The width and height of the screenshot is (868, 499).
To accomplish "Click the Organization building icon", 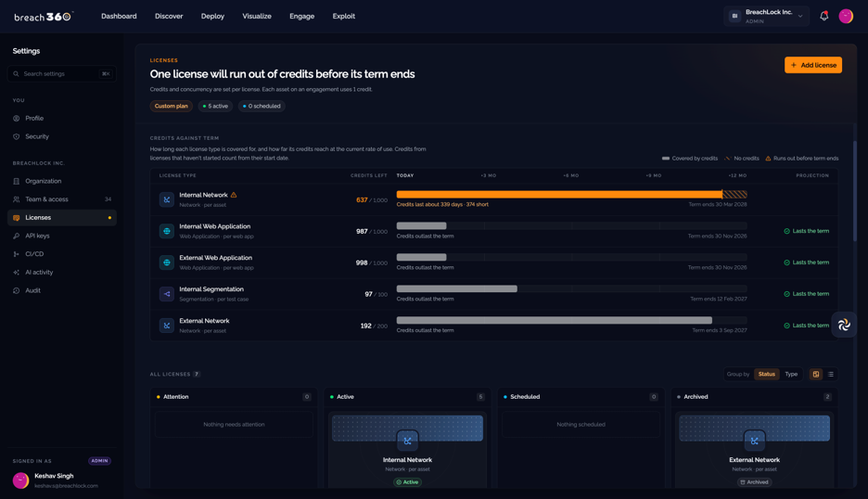I will (x=16, y=181).
